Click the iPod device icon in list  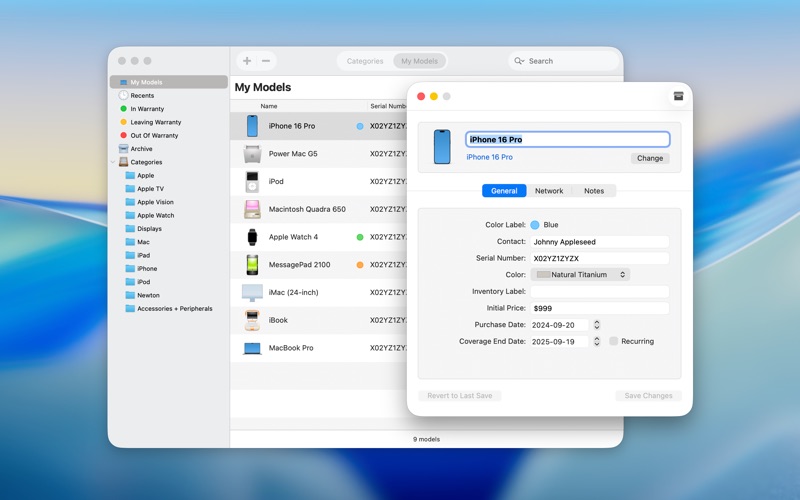click(252, 182)
